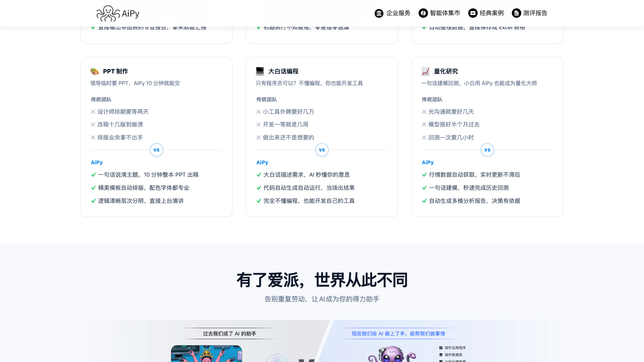Screen dimensions: 644x362
Task: Click text 精美模板自动排版，配色字体都专业
Action: (144, 188)
